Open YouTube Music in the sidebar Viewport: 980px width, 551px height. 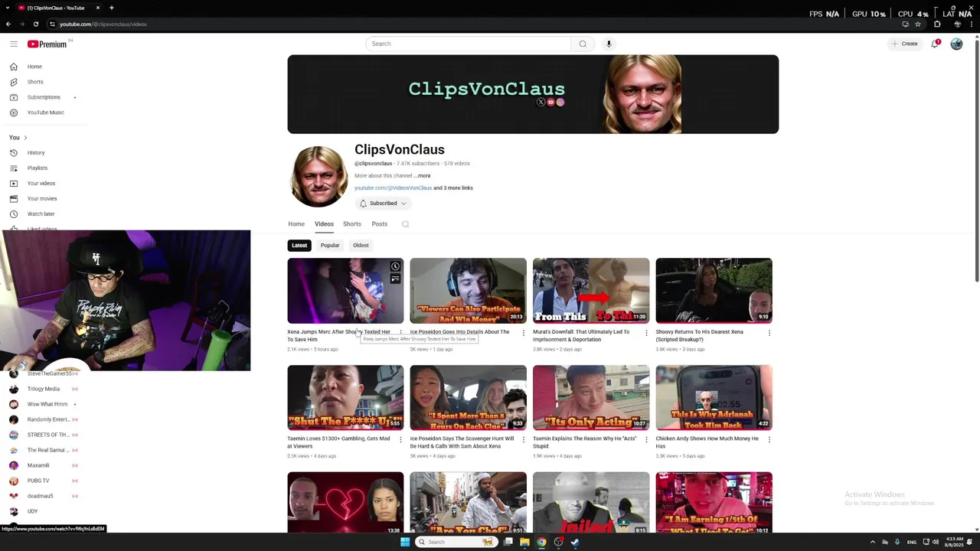click(x=45, y=112)
